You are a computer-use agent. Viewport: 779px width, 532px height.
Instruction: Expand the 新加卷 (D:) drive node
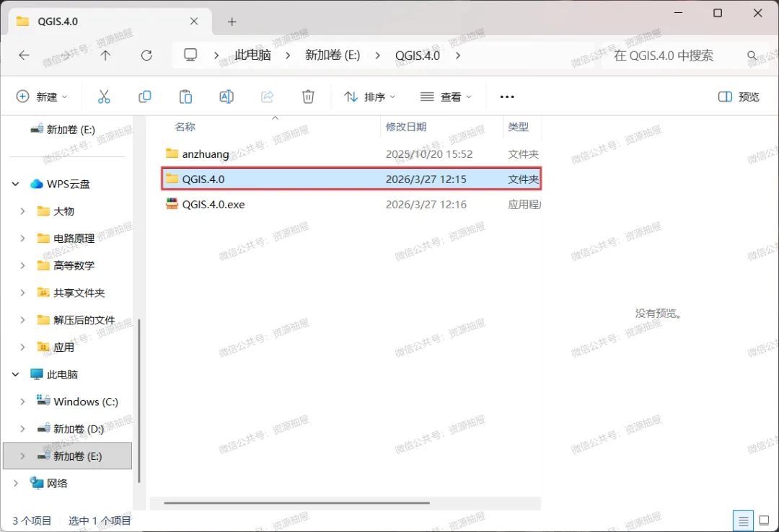click(x=22, y=428)
